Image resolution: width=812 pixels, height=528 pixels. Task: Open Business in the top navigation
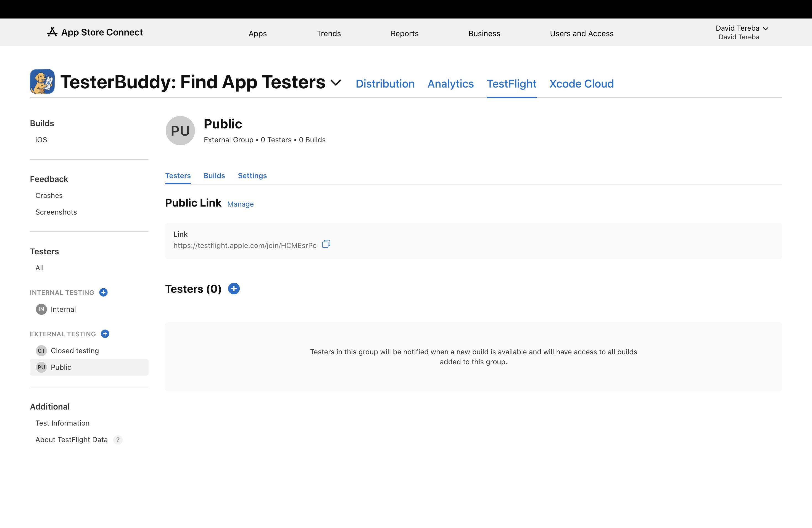484,33
